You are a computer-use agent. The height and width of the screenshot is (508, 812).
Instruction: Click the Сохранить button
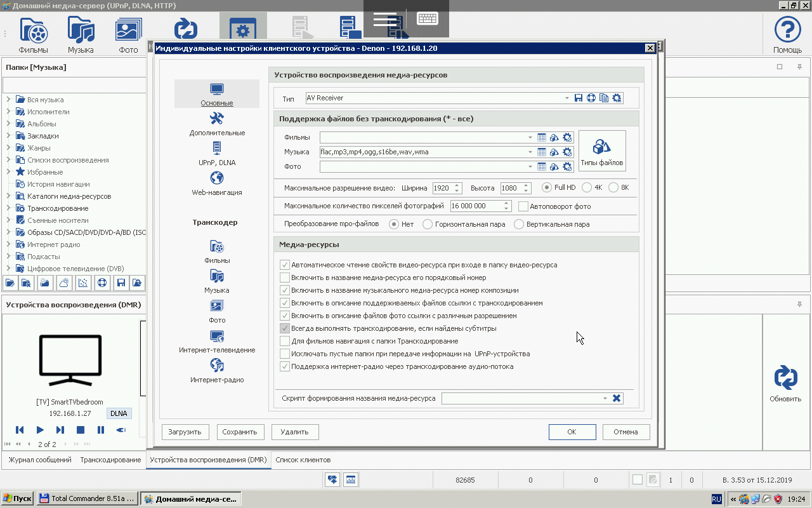pyautogui.click(x=240, y=432)
